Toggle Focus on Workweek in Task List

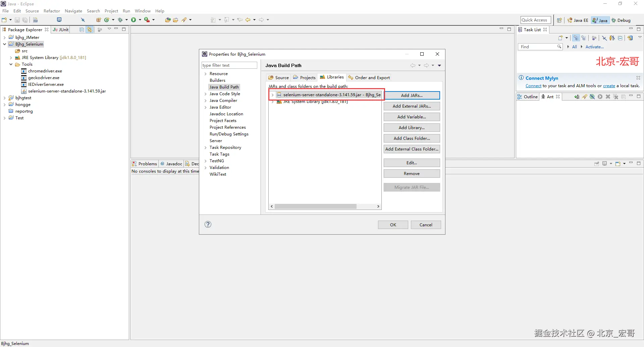[594, 38]
